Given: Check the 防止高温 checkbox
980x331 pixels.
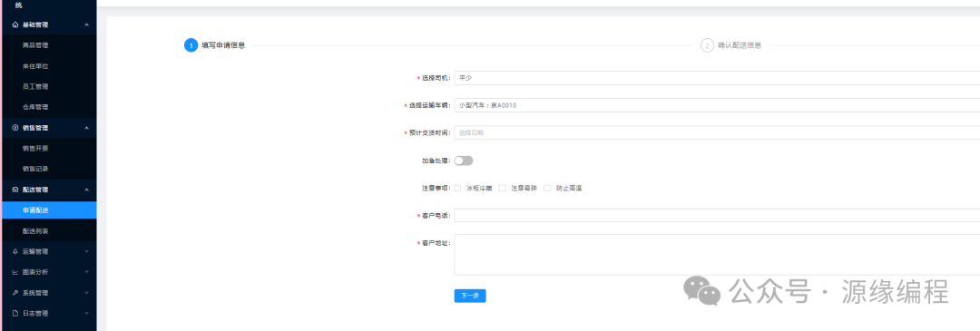Looking at the screenshot, I should [547, 188].
